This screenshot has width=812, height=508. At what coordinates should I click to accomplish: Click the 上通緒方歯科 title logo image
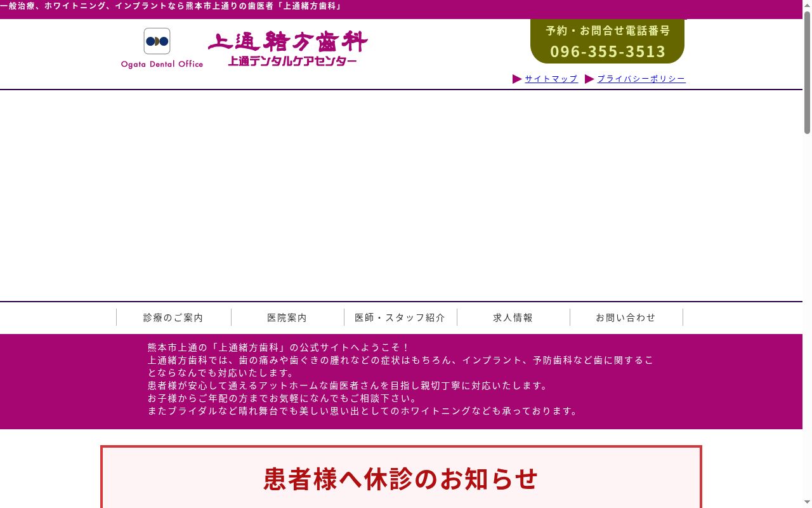(x=288, y=49)
